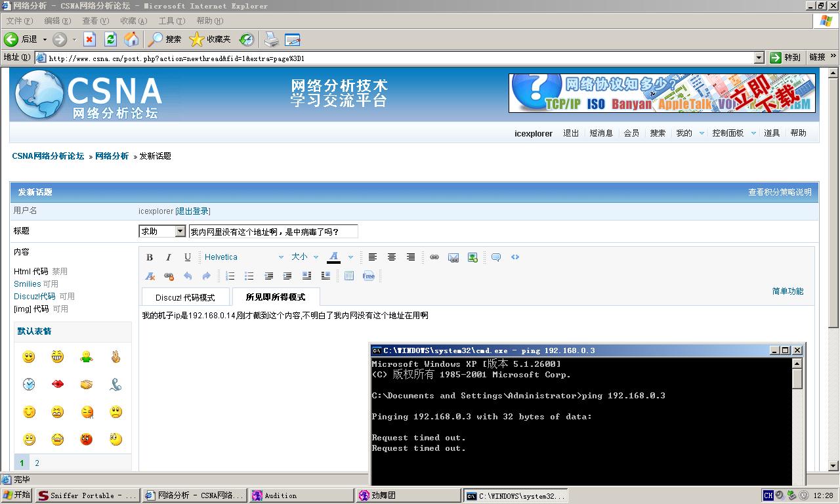
Task: Open the 查看积分策略说明 link
Action: (780, 192)
